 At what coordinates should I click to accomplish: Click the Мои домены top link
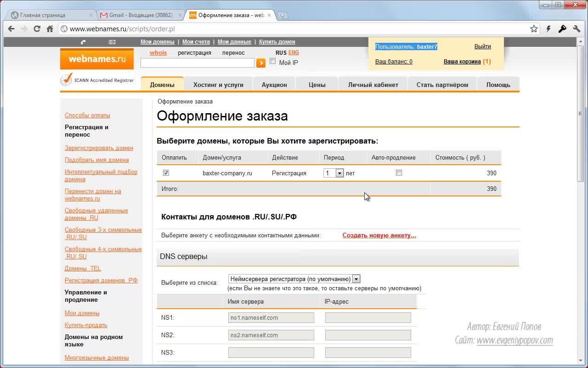click(x=157, y=42)
